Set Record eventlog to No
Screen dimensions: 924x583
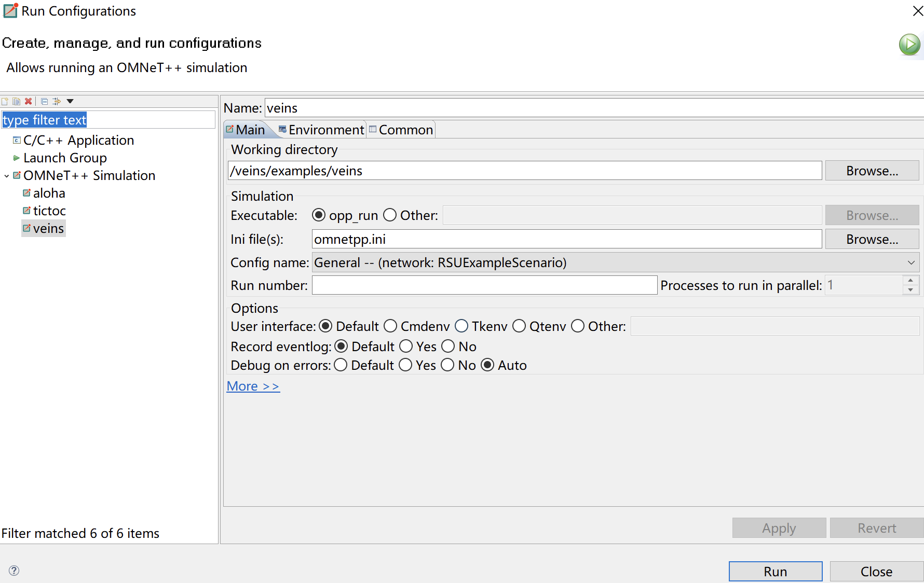click(x=448, y=346)
